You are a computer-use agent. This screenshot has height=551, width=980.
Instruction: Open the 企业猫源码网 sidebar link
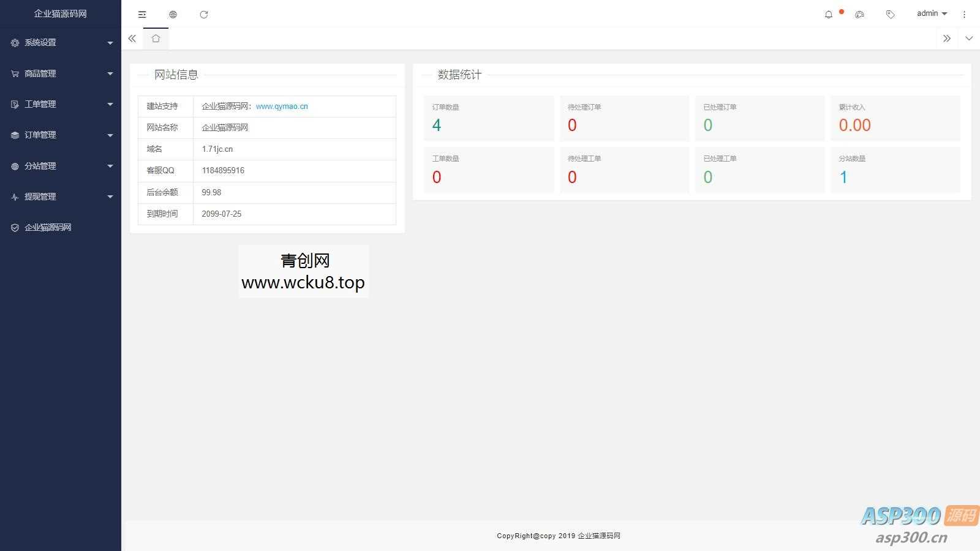click(x=48, y=227)
